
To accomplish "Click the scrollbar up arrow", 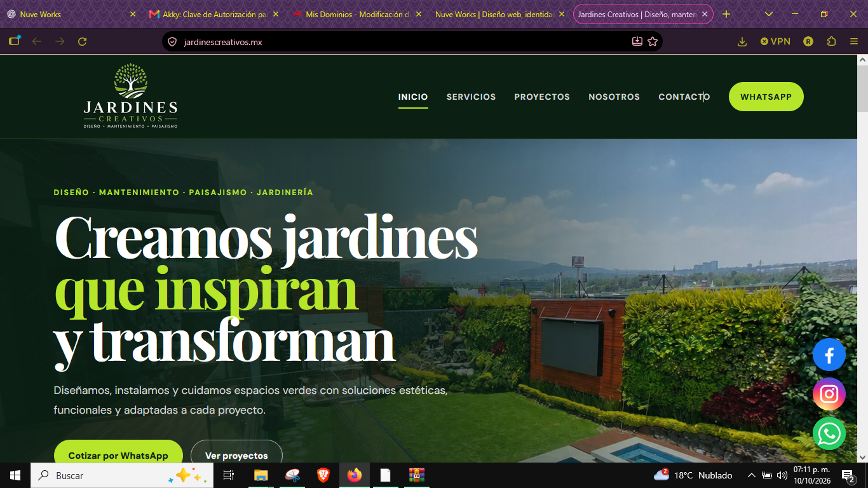I will tap(862, 59).
